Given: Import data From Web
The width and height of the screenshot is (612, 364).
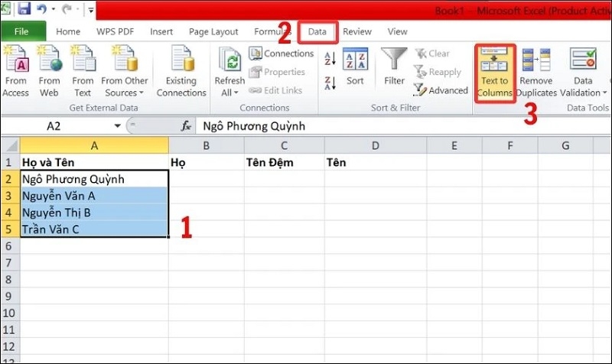Looking at the screenshot, I should 49,73.
